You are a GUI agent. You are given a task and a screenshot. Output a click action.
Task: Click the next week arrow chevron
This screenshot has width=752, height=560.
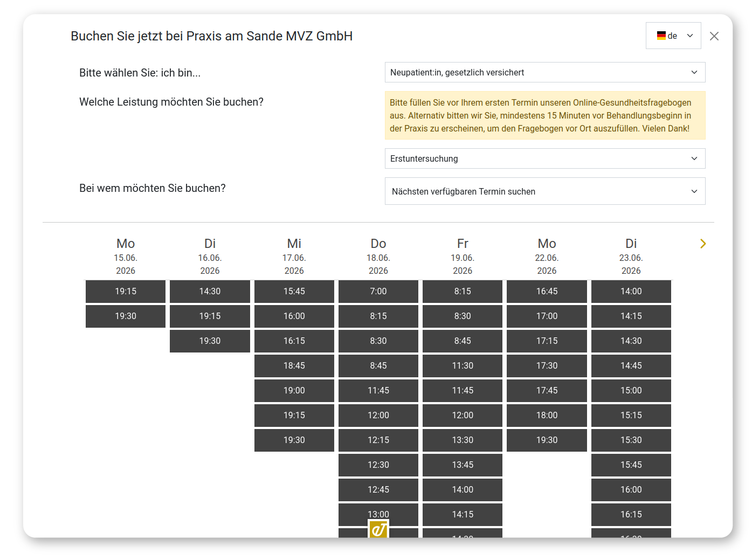[x=703, y=244]
